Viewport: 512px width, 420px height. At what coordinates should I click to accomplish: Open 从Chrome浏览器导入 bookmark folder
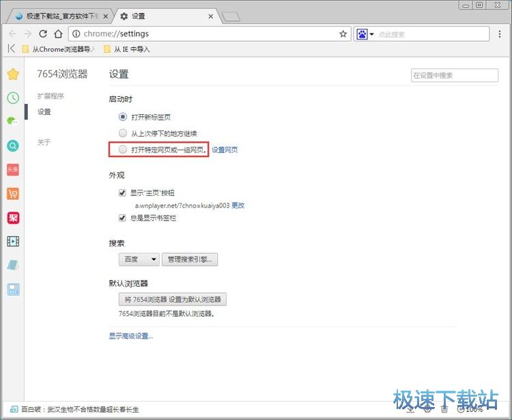(58, 49)
